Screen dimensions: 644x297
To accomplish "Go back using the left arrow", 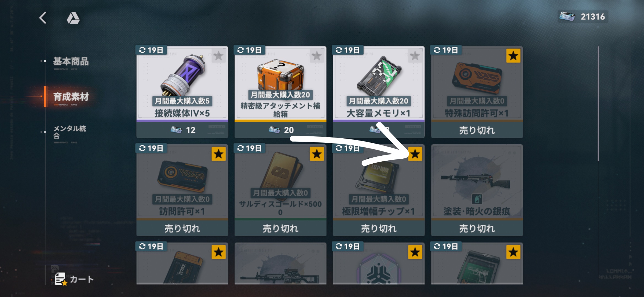I will (x=43, y=18).
